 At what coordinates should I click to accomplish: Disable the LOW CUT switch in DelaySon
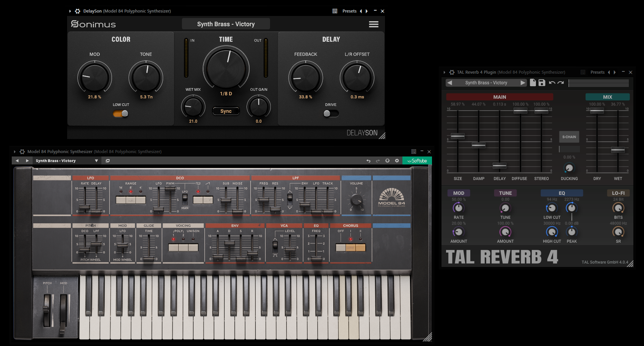pyautogui.click(x=121, y=114)
